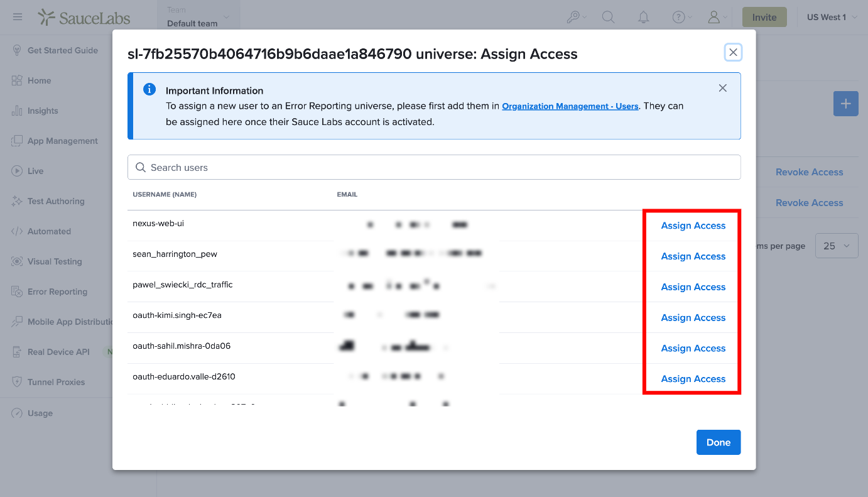
Task: Open Live testing section
Action: point(36,171)
